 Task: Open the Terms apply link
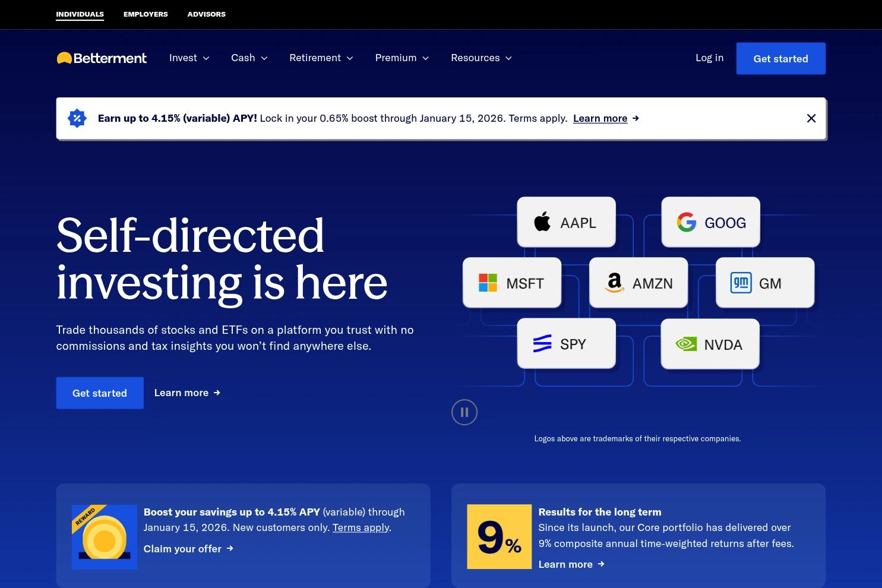pos(361,527)
